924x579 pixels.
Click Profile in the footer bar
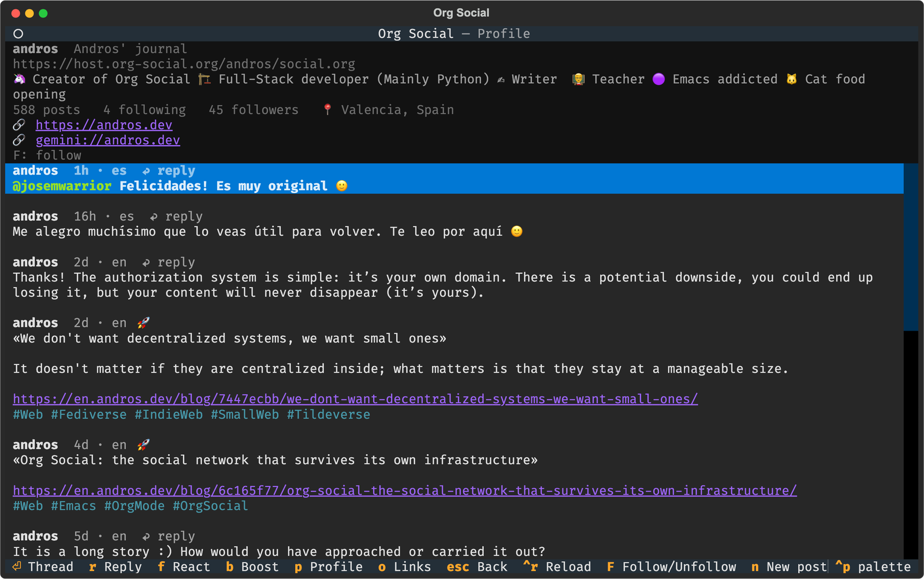click(x=329, y=567)
